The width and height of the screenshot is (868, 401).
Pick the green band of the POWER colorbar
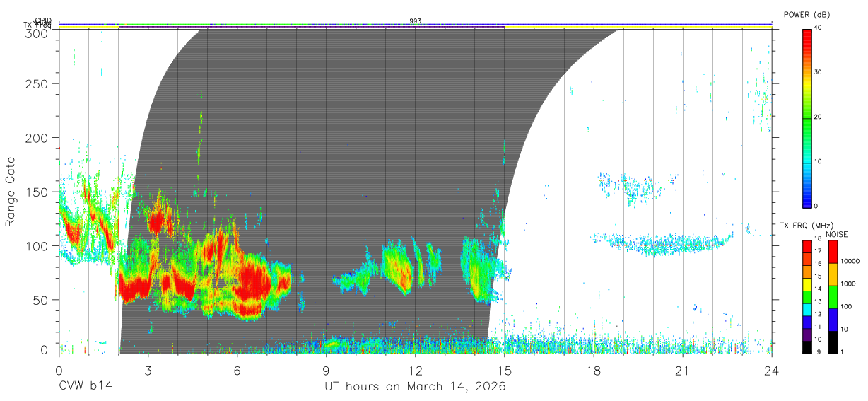(807, 139)
